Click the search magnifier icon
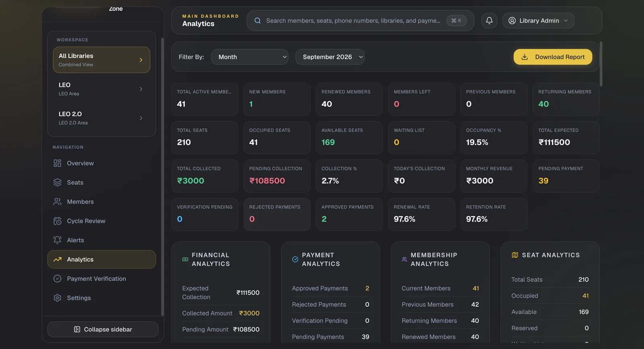The height and width of the screenshot is (349, 644). point(258,21)
